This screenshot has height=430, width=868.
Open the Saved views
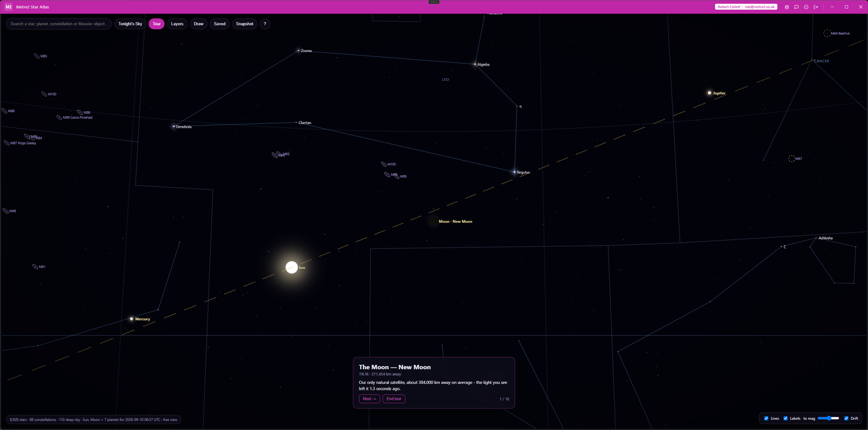click(220, 24)
